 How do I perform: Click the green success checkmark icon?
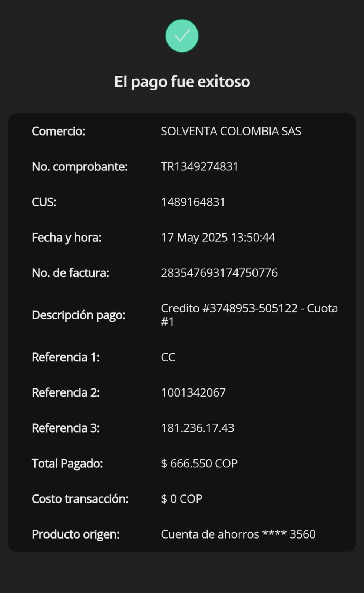click(x=182, y=36)
